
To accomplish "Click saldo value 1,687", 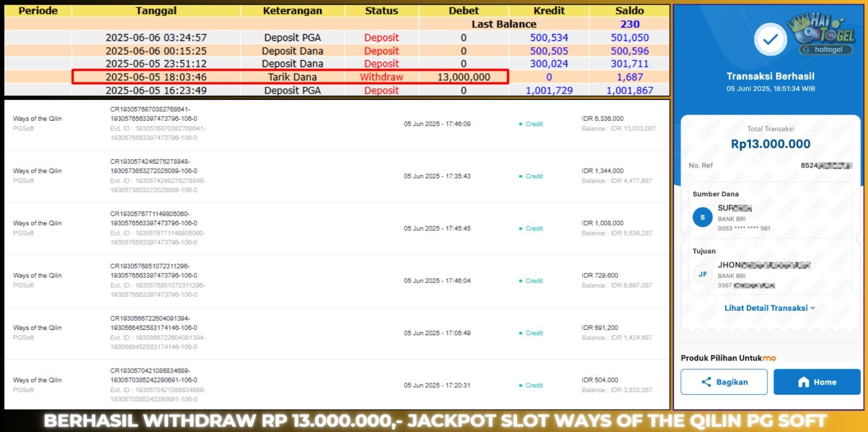I will (x=630, y=77).
